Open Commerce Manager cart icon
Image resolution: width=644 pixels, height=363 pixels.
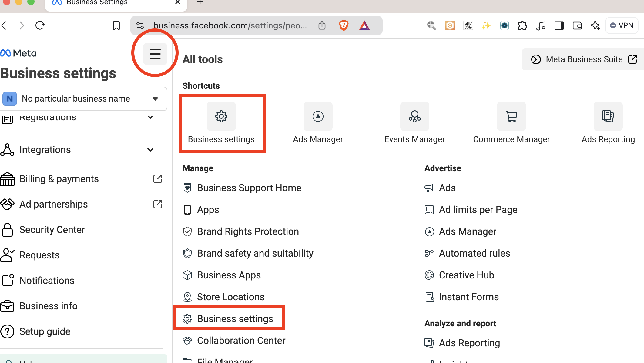pyautogui.click(x=511, y=116)
